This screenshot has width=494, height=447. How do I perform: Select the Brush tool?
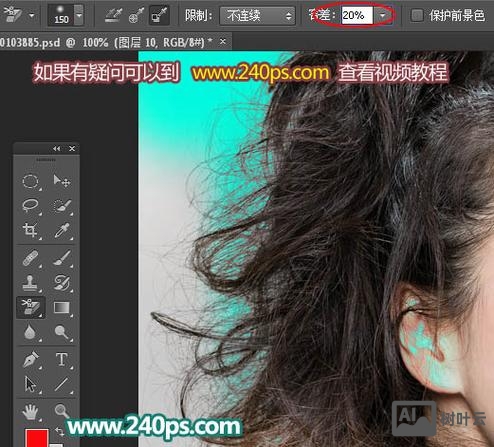pos(62,258)
